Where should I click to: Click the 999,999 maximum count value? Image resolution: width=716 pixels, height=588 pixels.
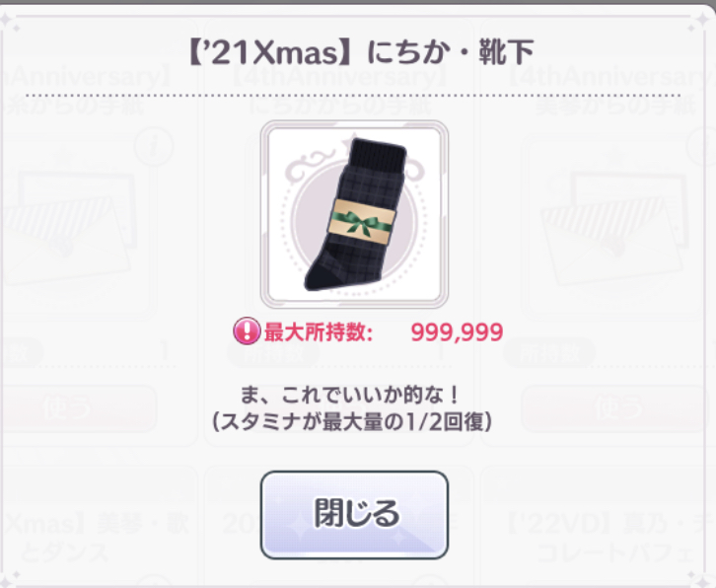pos(457,332)
